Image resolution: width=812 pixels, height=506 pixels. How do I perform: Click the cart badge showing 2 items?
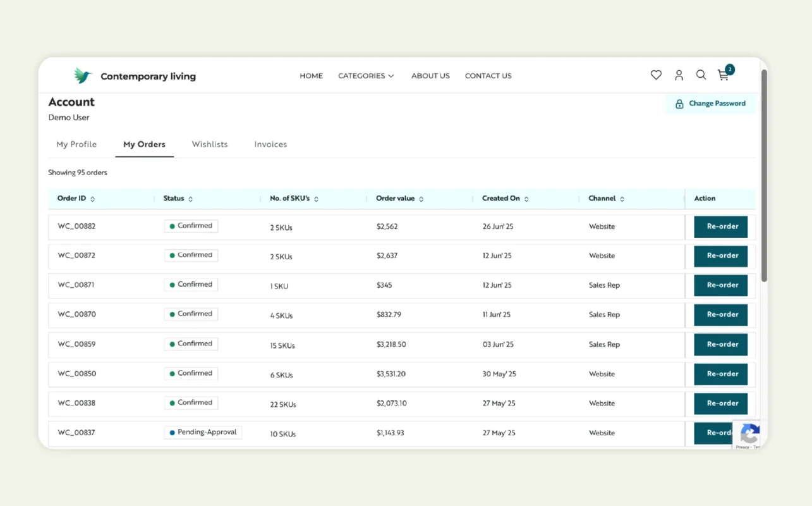coord(729,70)
